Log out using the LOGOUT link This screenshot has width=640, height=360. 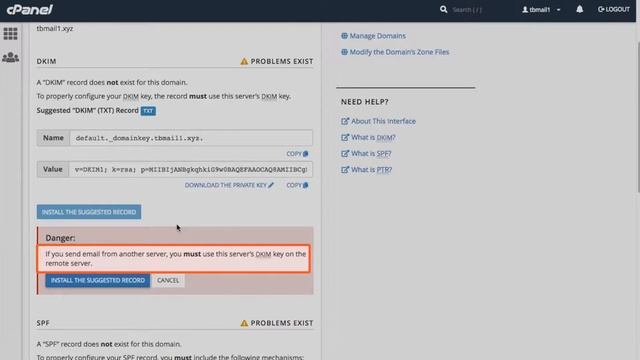click(x=613, y=9)
